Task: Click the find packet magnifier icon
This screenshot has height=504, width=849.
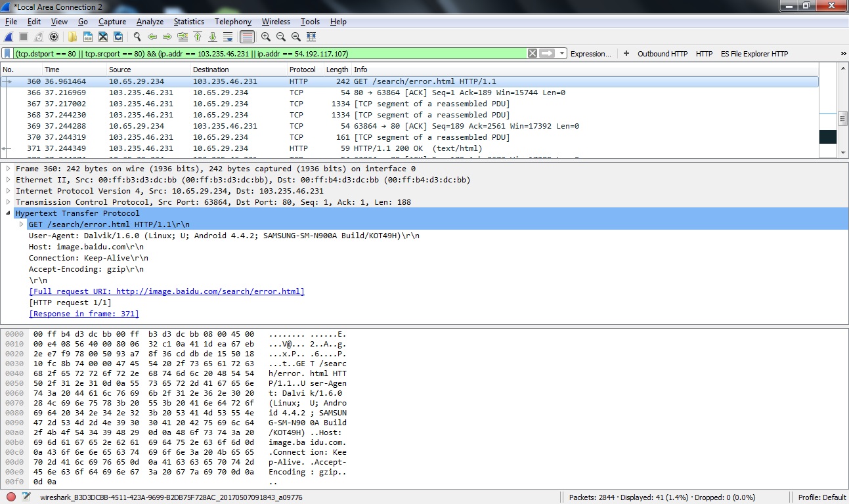Action: pos(137,37)
